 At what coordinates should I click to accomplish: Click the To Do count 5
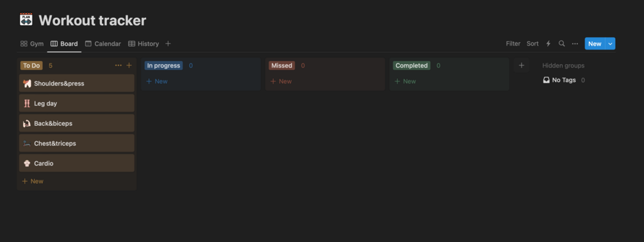point(51,65)
